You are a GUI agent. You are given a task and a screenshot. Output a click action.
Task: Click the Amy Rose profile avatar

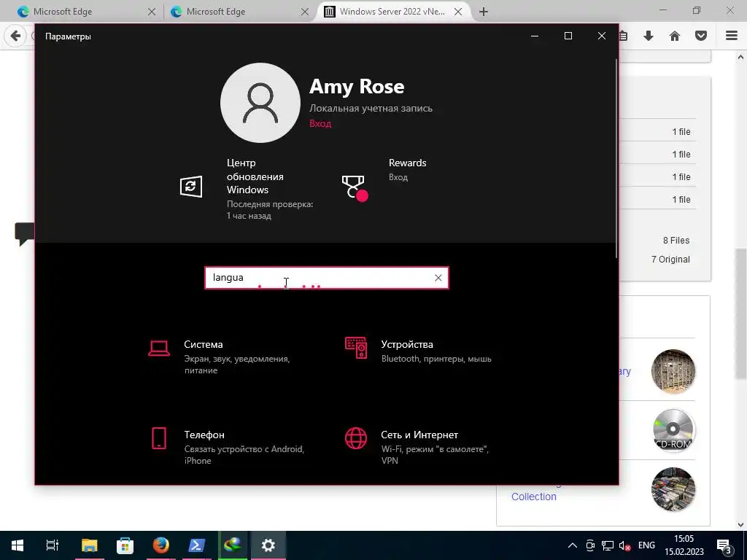coord(260,103)
